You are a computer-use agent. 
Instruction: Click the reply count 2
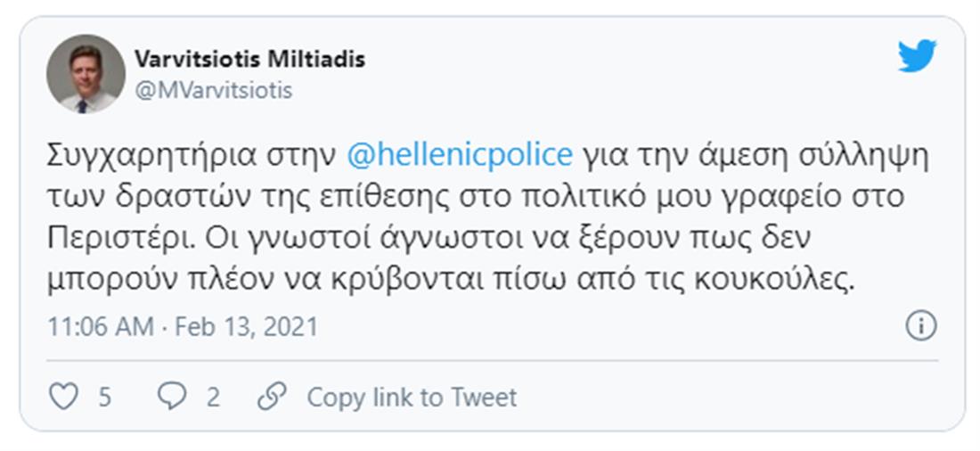point(213,397)
